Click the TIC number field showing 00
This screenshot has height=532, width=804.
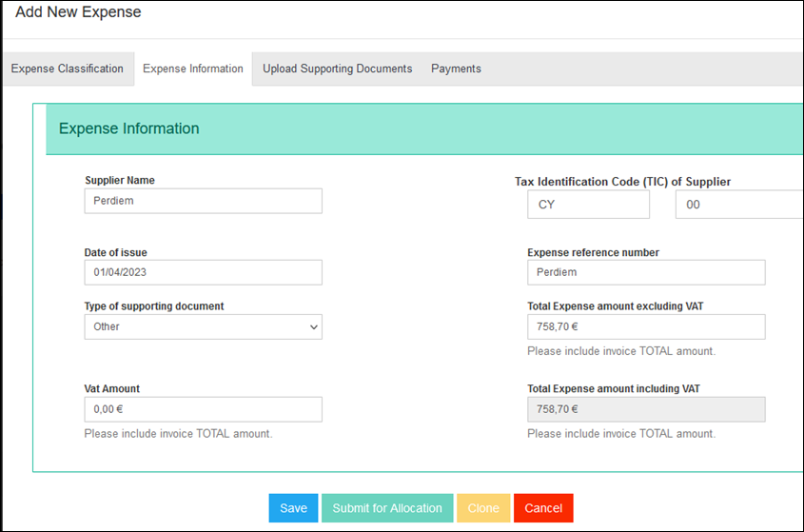(738, 205)
